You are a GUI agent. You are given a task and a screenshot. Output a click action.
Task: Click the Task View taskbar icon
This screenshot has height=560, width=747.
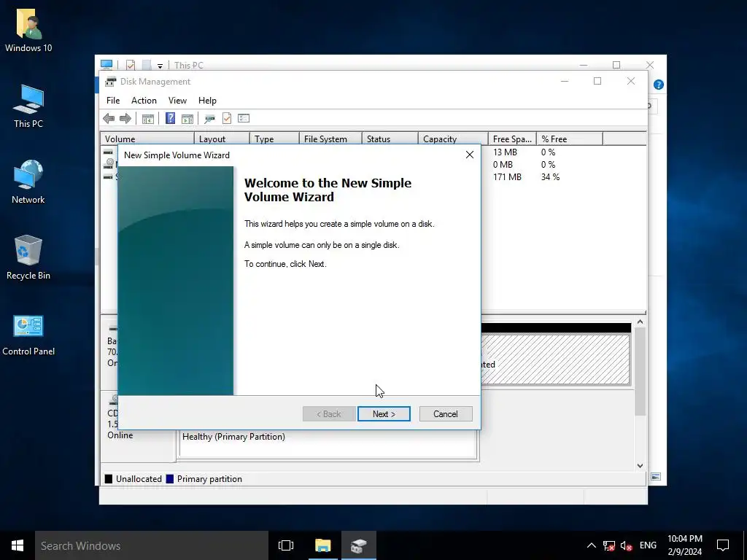(286, 545)
